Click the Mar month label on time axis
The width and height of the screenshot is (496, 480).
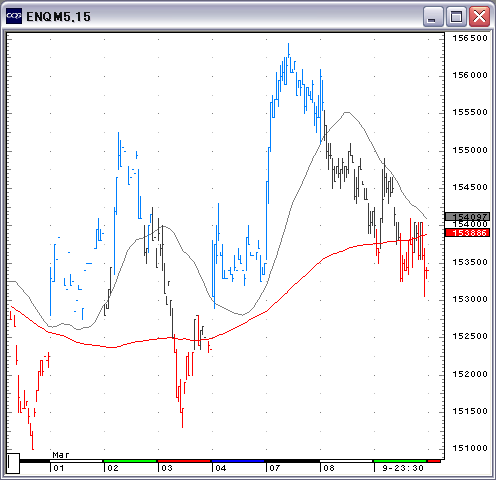tap(61, 455)
